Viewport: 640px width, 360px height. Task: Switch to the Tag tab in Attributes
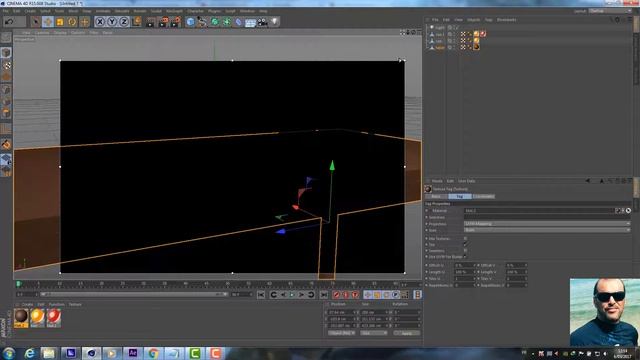pos(460,196)
